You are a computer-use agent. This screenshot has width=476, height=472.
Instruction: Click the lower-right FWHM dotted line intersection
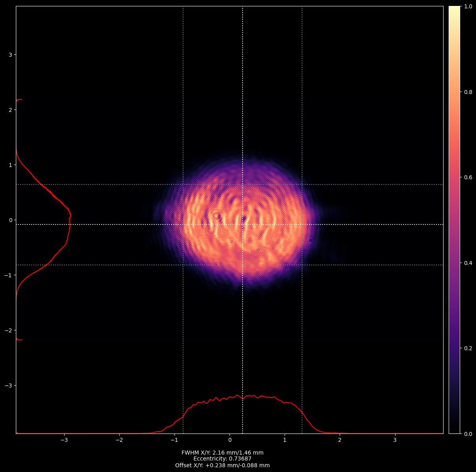tap(302, 265)
